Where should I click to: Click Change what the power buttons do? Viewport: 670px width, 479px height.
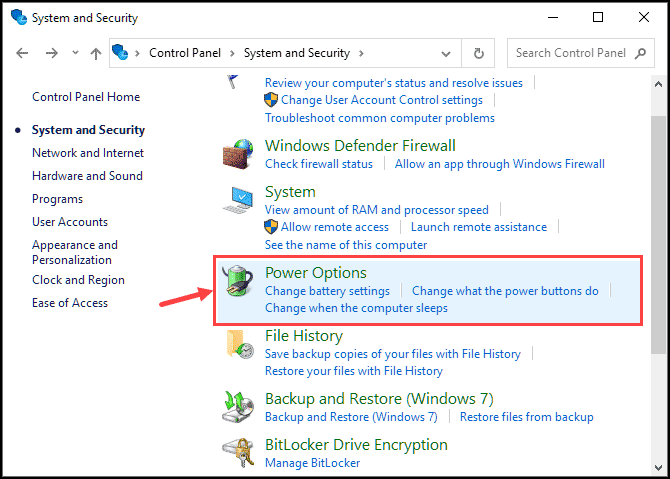[x=505, y=291]
